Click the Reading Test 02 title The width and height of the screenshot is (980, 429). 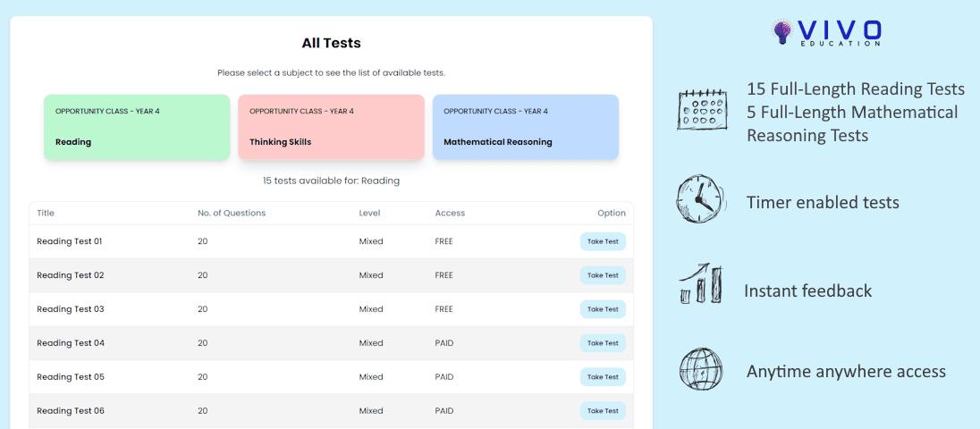pyautogui.click(x=71, y=275)
